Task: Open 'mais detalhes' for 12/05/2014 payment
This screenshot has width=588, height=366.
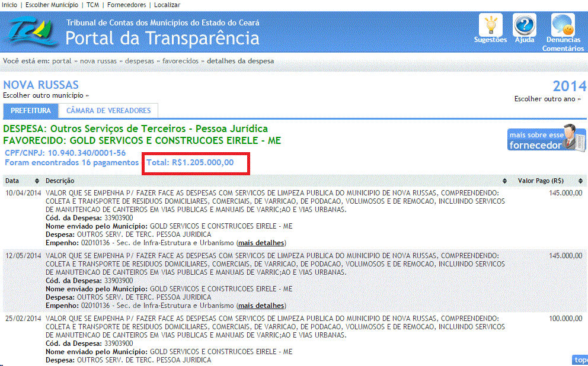Action: (261, 306)
